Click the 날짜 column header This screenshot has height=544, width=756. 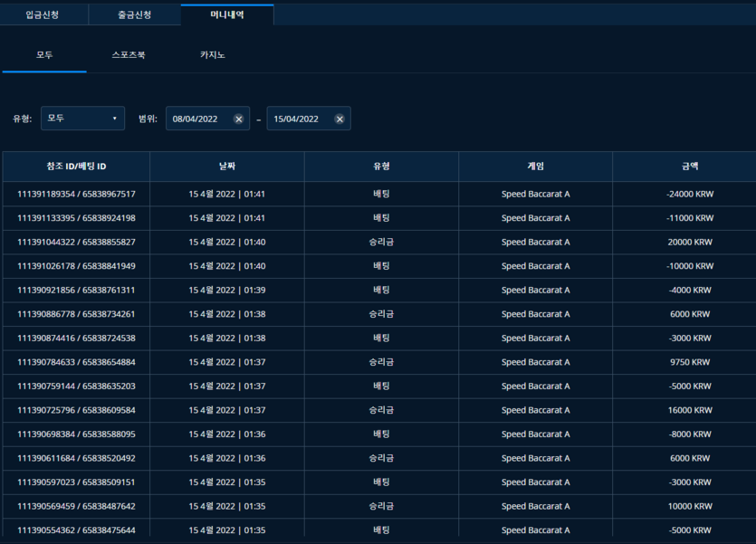pos(227,167)
